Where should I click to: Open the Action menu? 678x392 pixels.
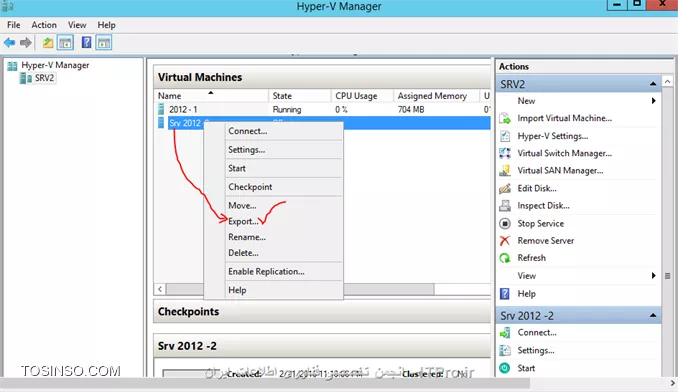click(x=44, y=25)
